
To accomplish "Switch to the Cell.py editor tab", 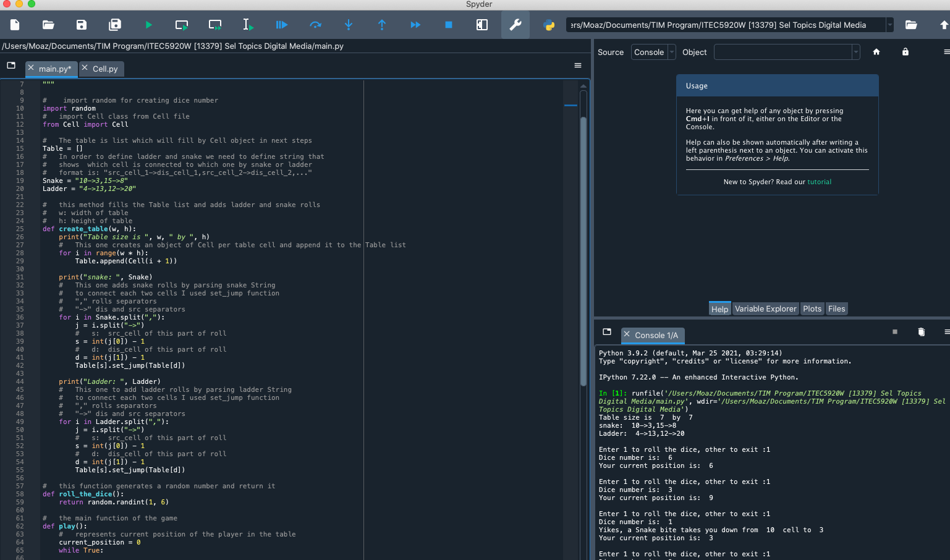I will [105, 69].
